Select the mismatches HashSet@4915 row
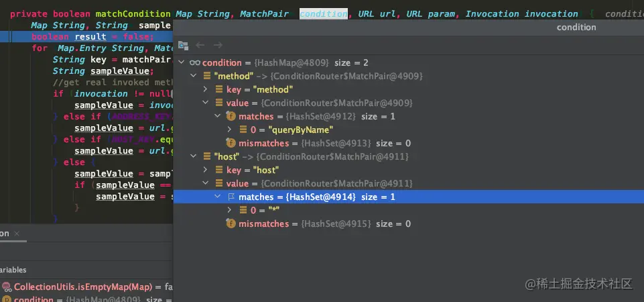Viewport: 644px width, 302px height. pos(409,224)
